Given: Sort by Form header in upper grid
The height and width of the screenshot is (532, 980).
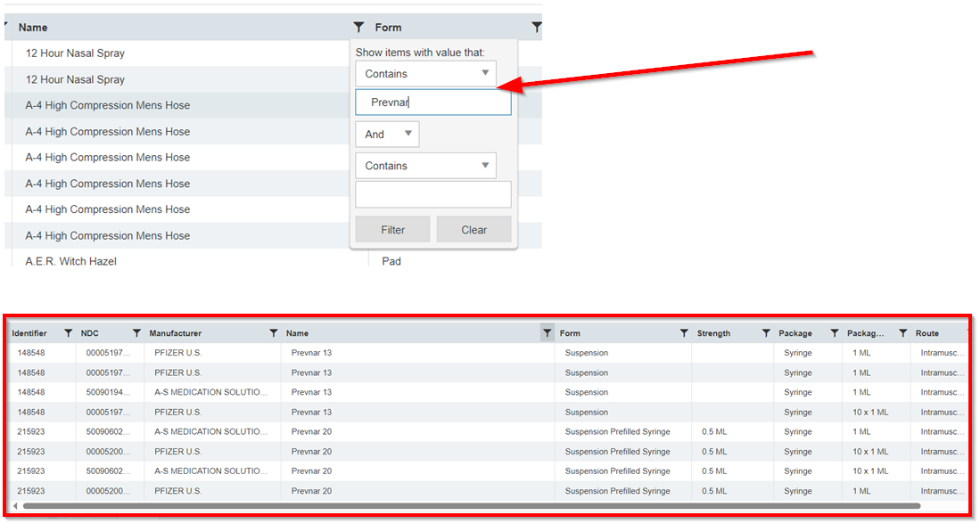Looking at the screenshot, I should 388,28.
